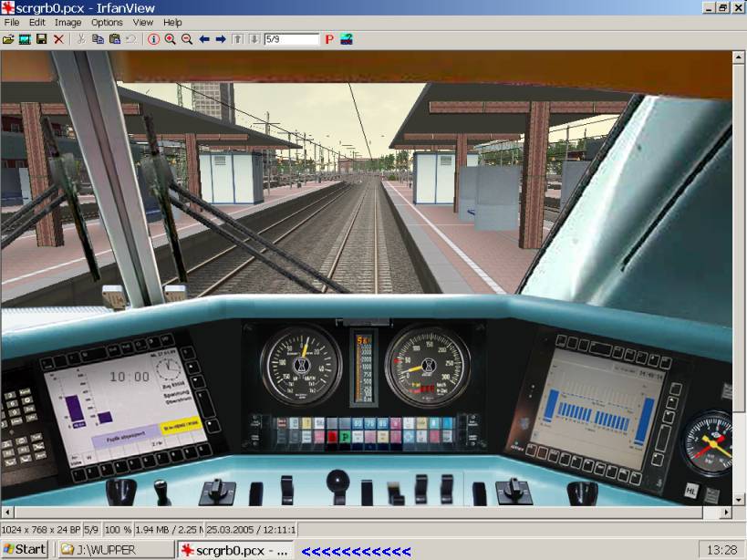Click the horizontal scrollbar thumb
Screen dimensions: 747x560
(x=358, y=513)
